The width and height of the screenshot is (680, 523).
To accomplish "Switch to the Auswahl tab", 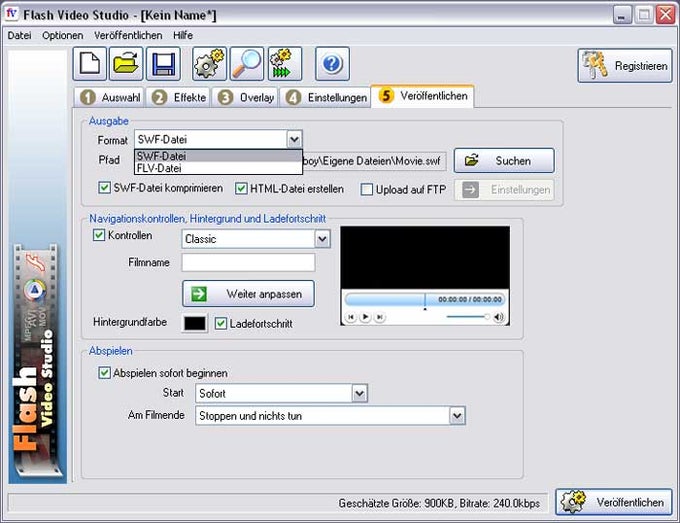I will (x=110, y=98).
